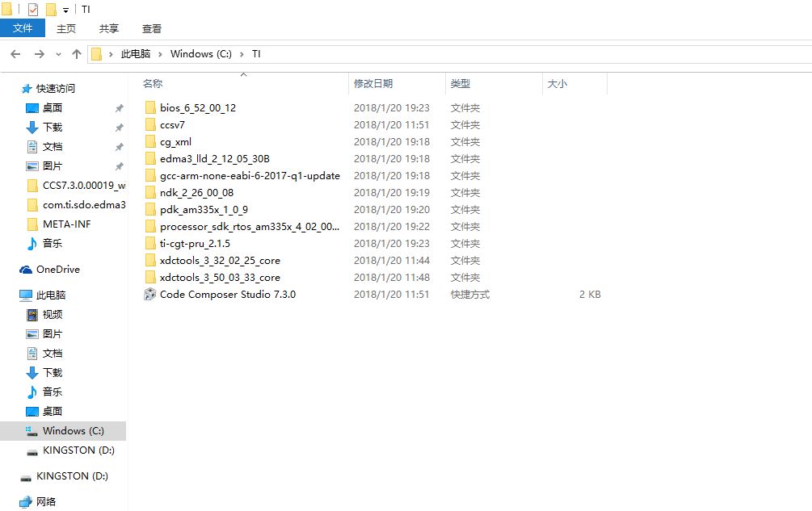Select the edma3_lld_2_12_05_30B folder icon
Screen dimensions: 812x511
(150, 159)
